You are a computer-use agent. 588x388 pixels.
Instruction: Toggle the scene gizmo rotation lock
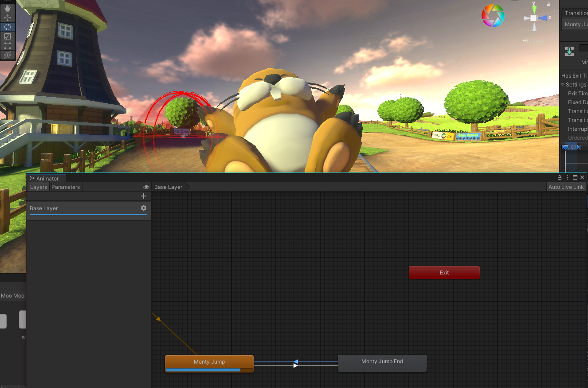point(549,4)
